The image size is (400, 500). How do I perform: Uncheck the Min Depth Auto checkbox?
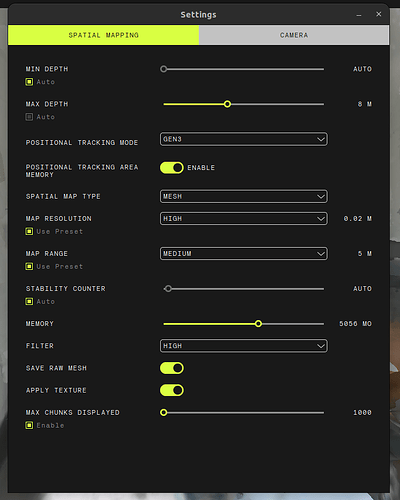(x=29, y=82)
